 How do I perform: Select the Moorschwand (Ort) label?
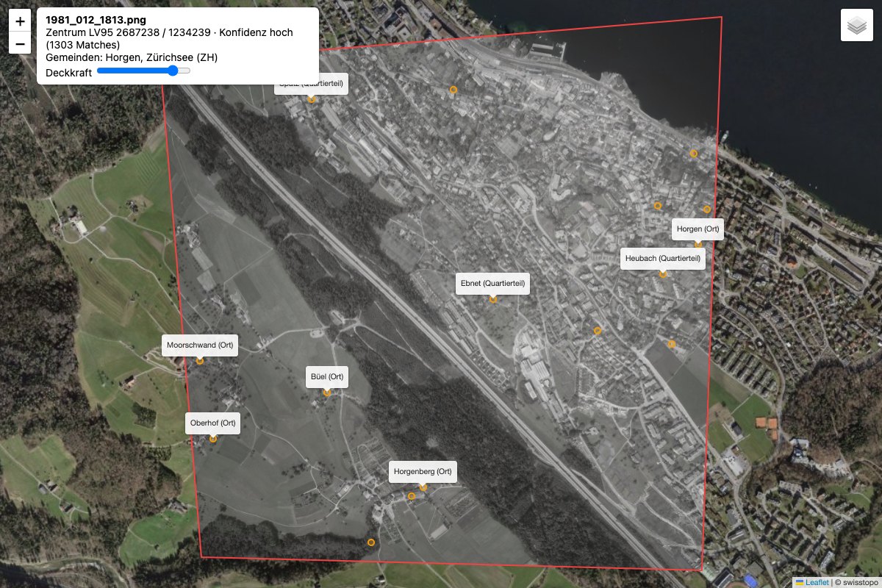[x=200, y=345]
